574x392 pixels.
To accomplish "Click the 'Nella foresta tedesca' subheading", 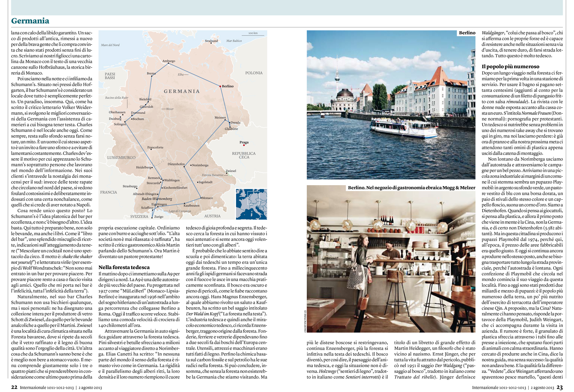I will tap(124, 267).
